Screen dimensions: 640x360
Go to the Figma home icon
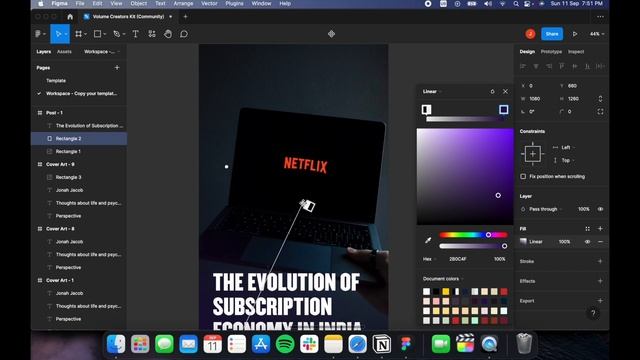pyautogui.click(x=70, y=17)
